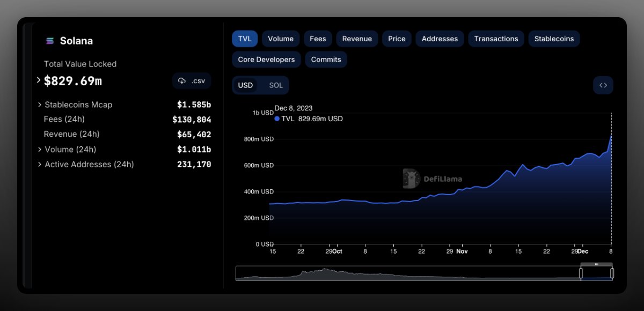Click the Solana logo icon
The width and height of the screenshot is (644, 311).
(50, 41)
